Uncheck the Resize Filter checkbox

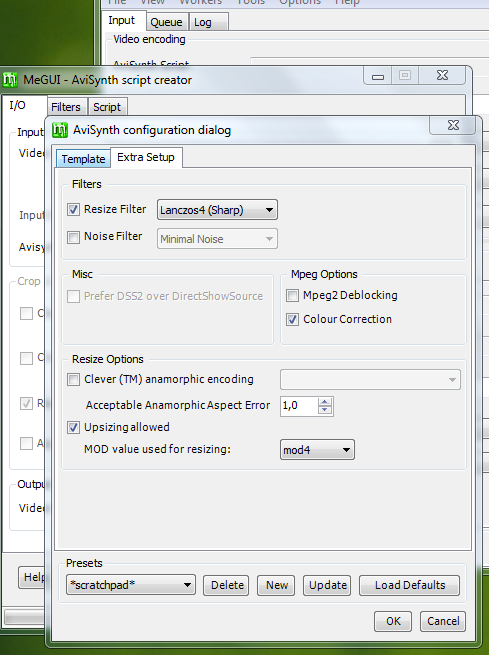tap(73, 209)
